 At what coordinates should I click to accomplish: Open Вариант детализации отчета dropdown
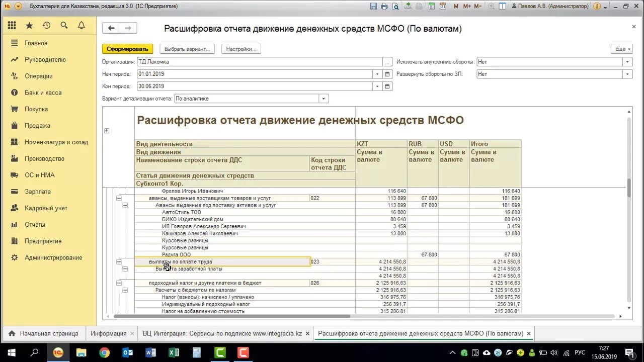[324, 99]
